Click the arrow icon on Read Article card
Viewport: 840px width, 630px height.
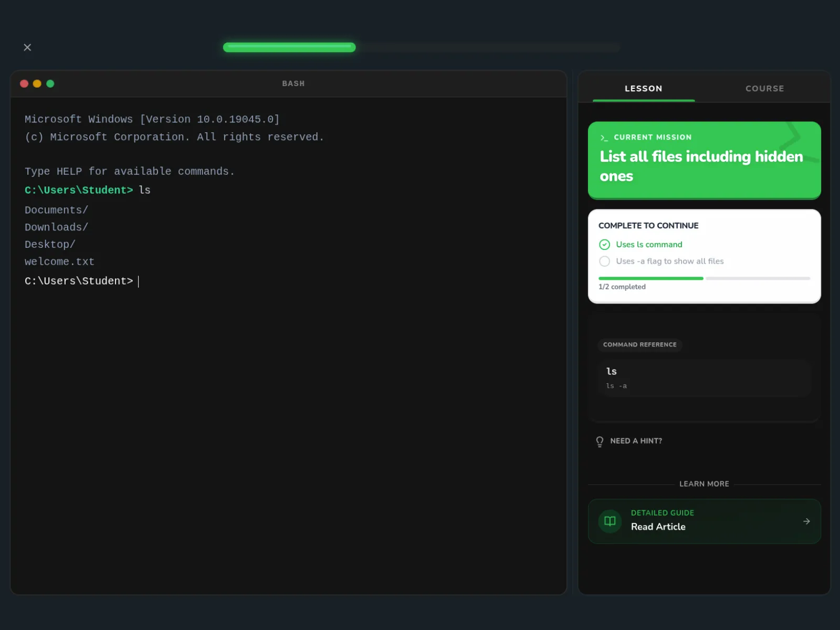(806, 521)
